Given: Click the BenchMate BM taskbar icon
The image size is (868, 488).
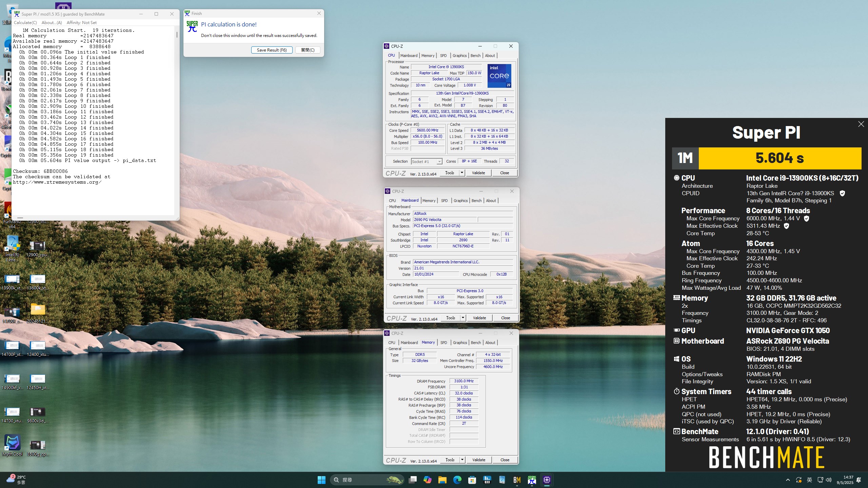Looking at the screenshot, I should [x=517, y=480].
